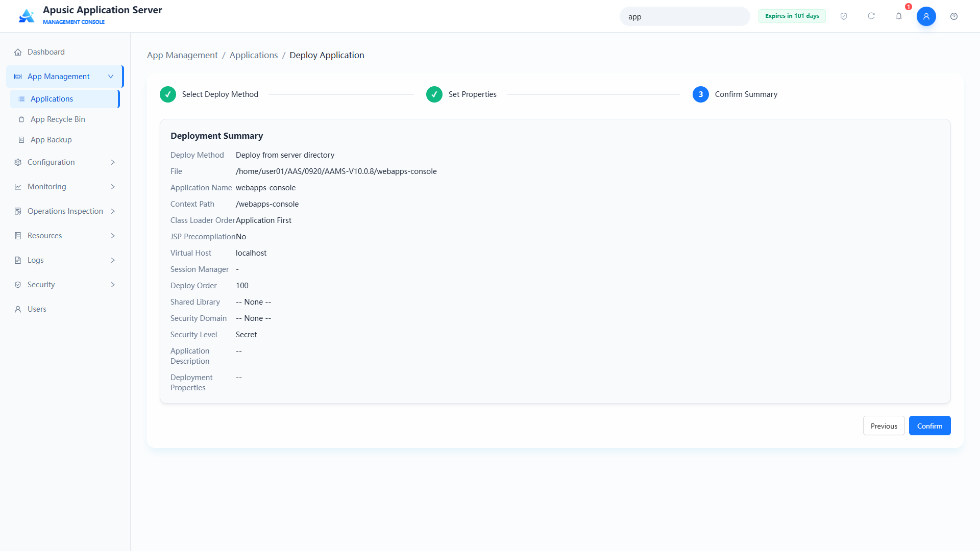Expand the Configuration submenu arrow

pyautogui.click(x=113, y=162)
